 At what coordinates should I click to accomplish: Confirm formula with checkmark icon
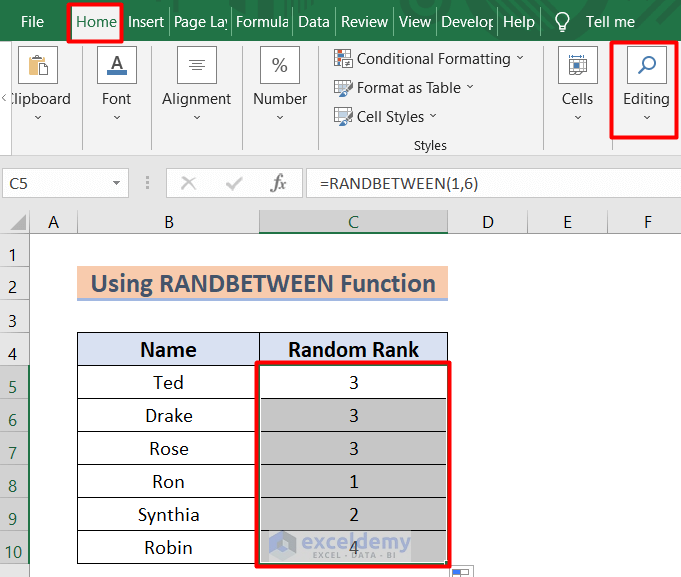point(234,183)
